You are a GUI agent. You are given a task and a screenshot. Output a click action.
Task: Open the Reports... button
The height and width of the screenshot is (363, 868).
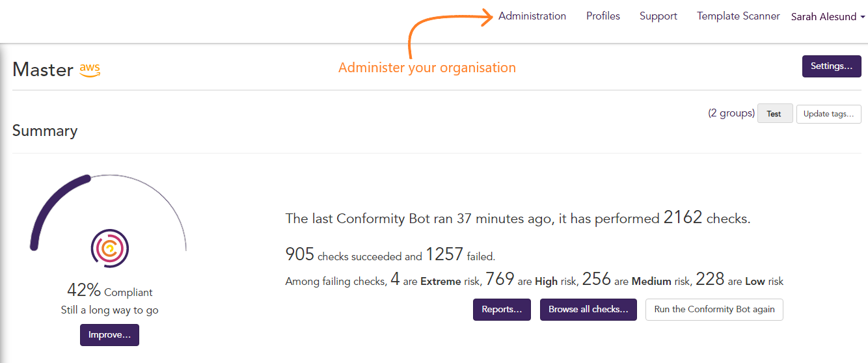click(502, 310)
